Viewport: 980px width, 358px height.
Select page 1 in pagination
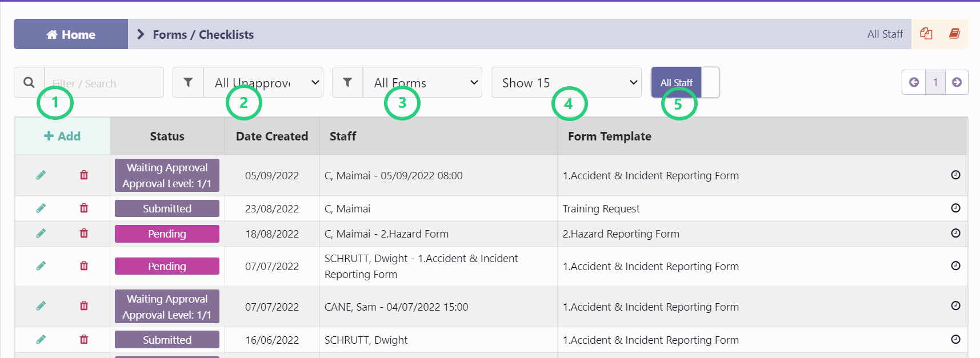click(x=935, y=82)
